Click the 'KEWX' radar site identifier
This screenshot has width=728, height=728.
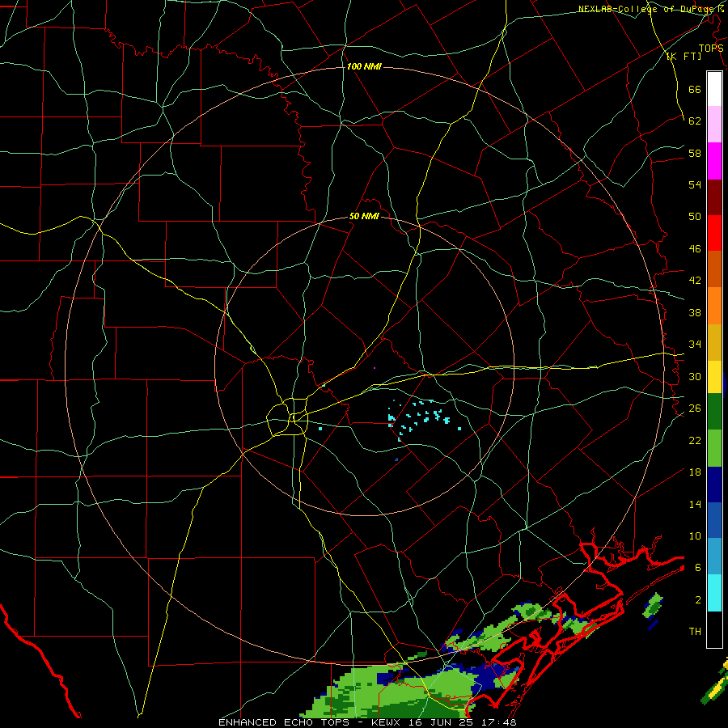point(385,722)
